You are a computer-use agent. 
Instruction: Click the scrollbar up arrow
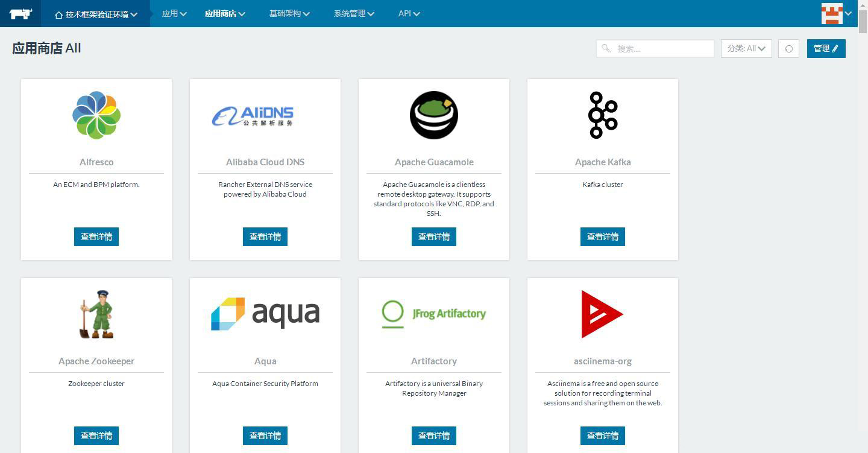click(863, 5)
